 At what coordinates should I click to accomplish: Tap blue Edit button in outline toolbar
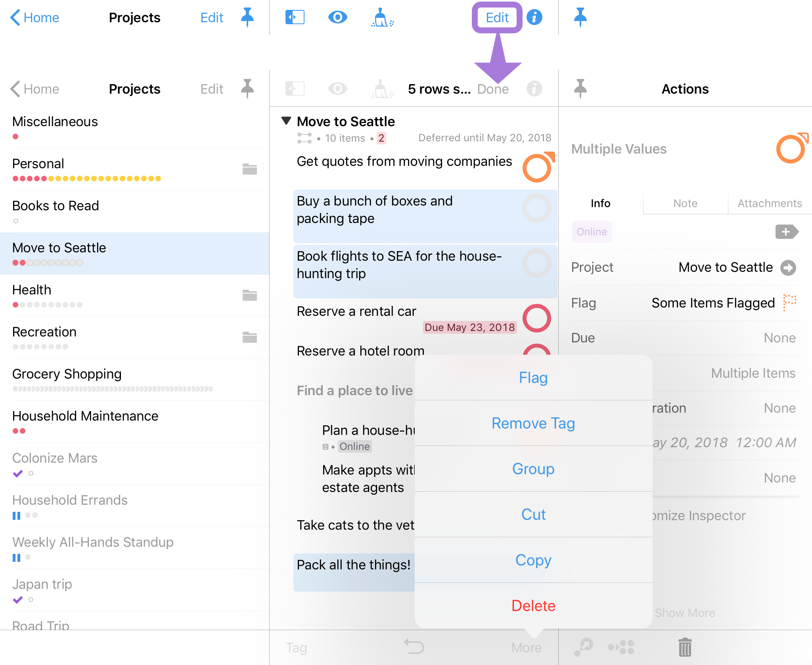[x=497, y=17]
